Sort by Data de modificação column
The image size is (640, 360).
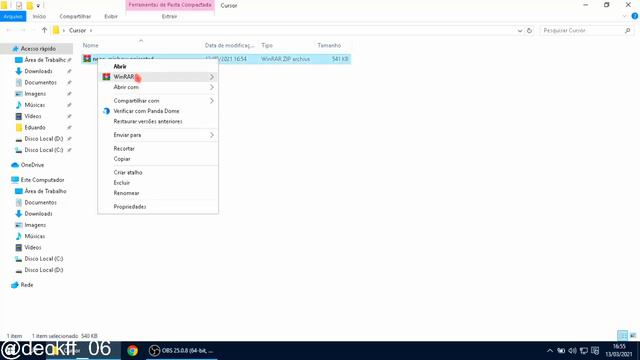pos(230,45)
